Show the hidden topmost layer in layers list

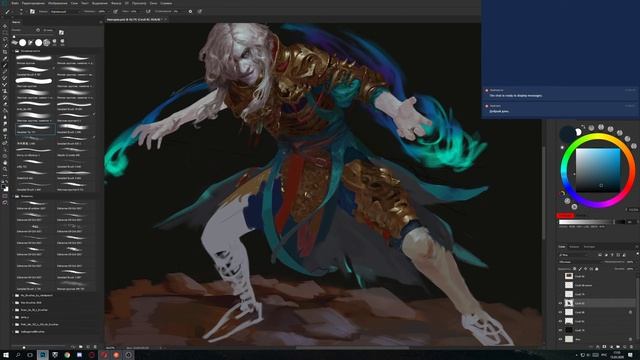tap(561, 276)
